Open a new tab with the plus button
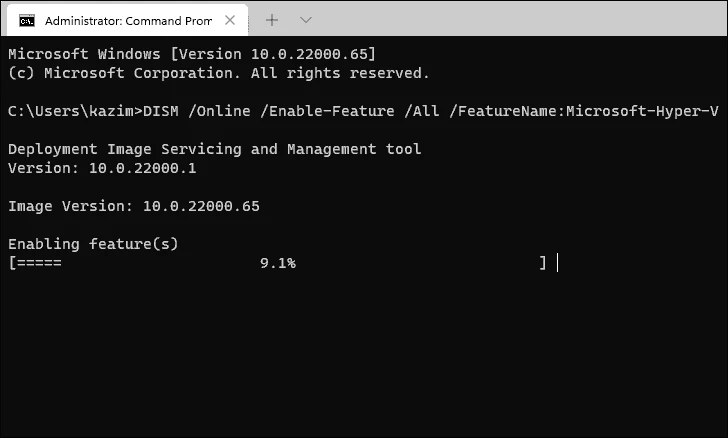The width and height of the screenshot is (728, 438). tap(272, 19)
